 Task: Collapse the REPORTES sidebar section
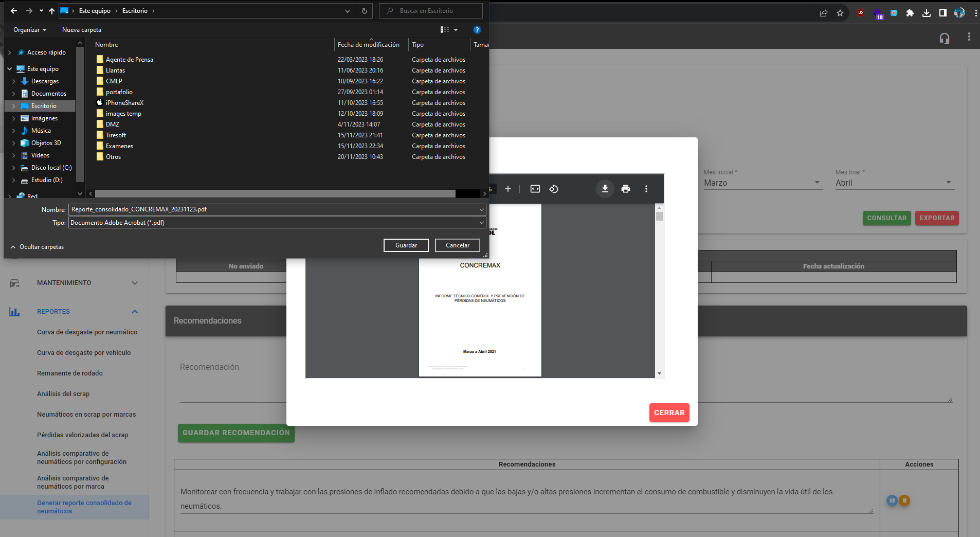coord(135,312)
